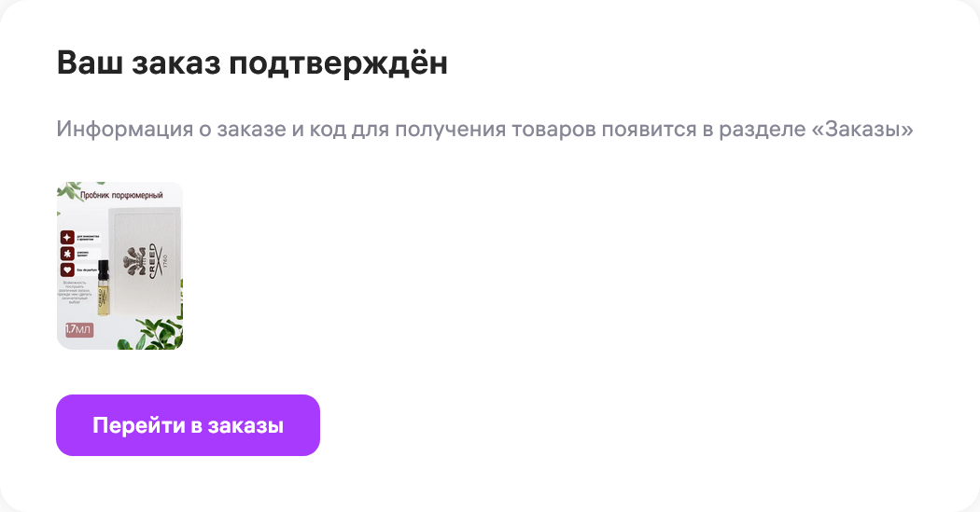Click the 1.7 мл volume badge

point(78,329)
